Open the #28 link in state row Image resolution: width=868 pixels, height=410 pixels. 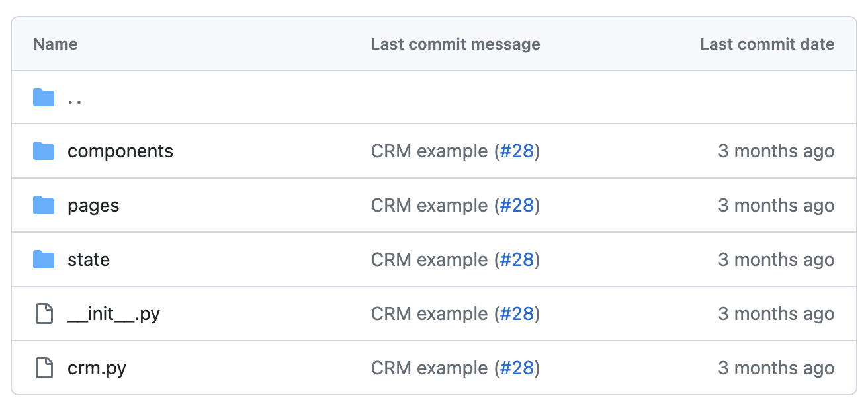(x=517, y=260)
